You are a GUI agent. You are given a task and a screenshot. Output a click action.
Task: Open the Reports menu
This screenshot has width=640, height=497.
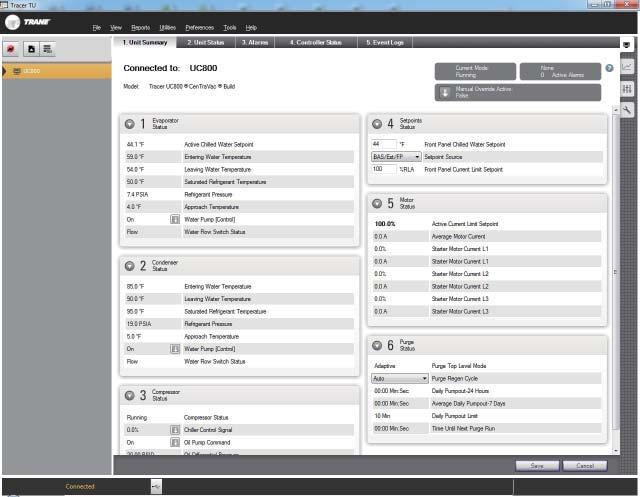coord(140,28)
